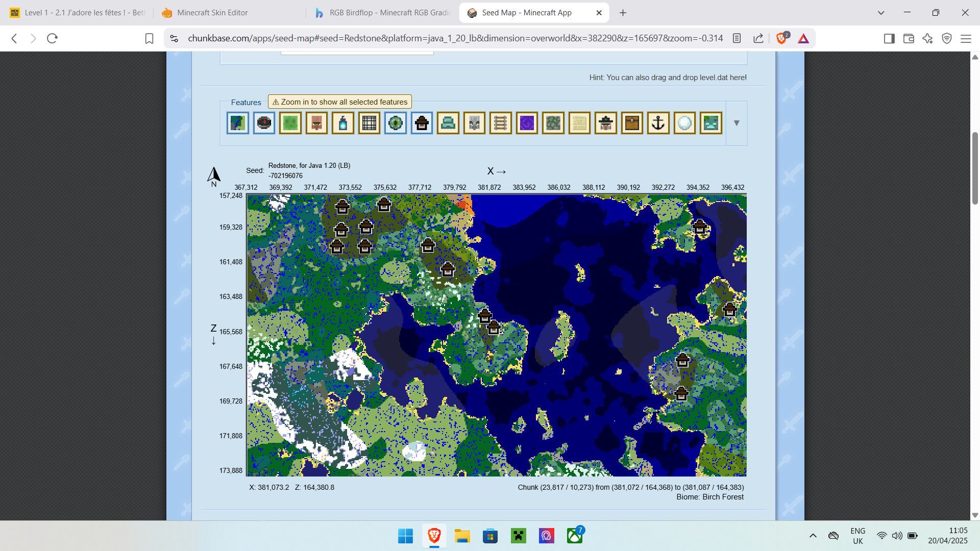Screen dimensions: 980x551
Task: Toggle the Biomes feature icon
Action: [x=238, y=123]
